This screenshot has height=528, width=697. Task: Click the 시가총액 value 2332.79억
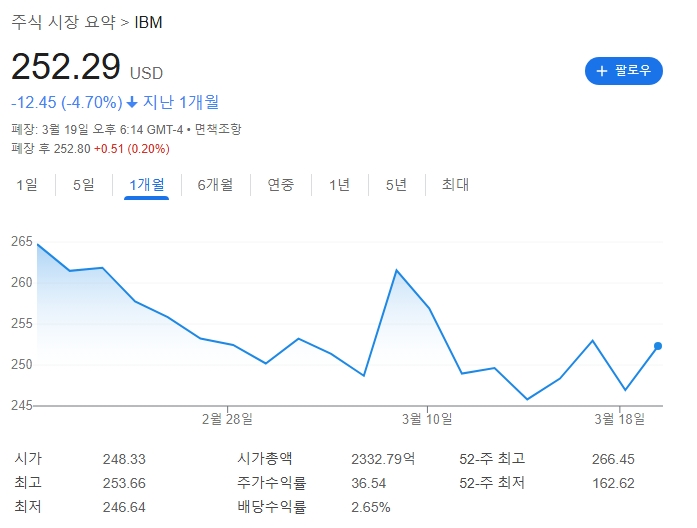tap(383, 459)
